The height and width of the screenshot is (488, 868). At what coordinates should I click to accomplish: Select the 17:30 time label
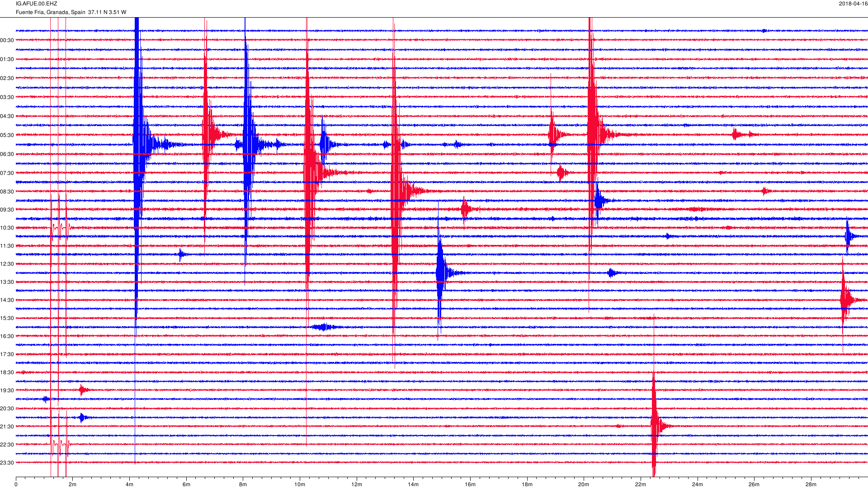pyautogui.click(x=7, y=354)
